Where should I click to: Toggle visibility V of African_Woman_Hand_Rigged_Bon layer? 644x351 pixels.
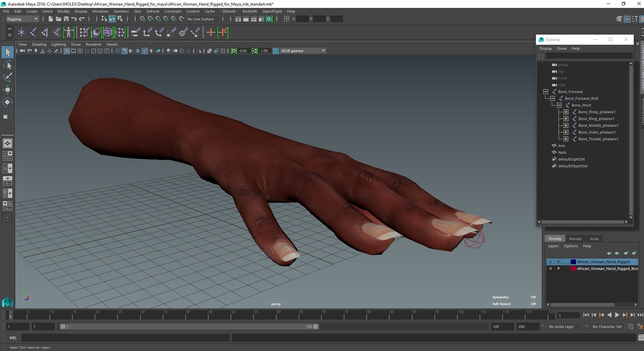click(x=550, y=269)
